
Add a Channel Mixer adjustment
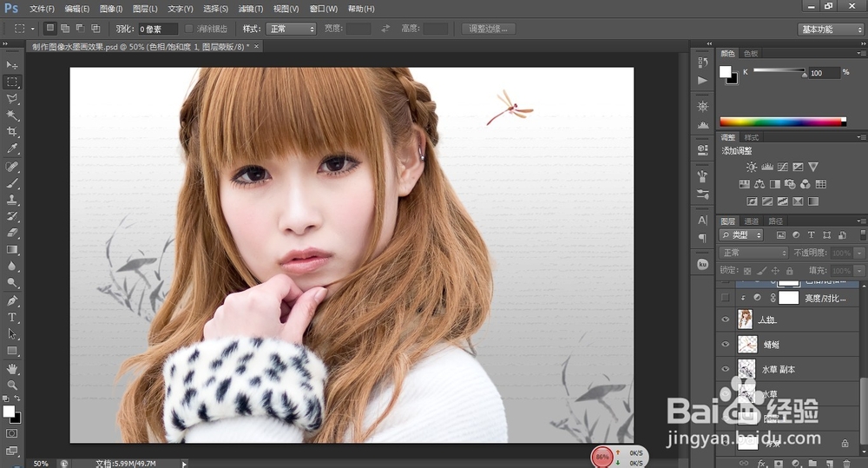click(805, 184)
